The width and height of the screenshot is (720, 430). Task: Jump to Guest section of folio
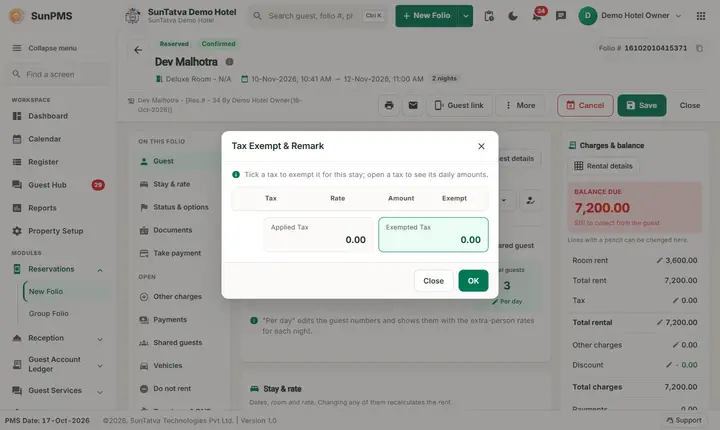[178, 161]
